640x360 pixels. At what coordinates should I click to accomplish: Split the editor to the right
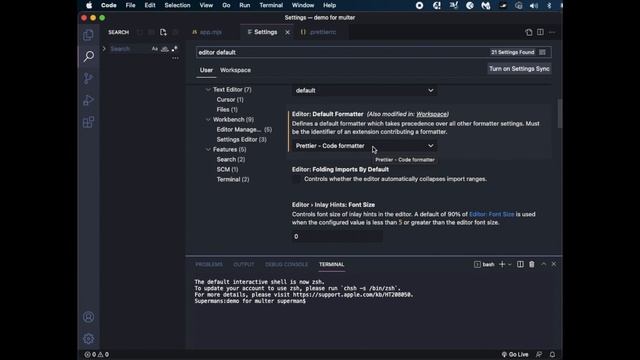pos(540,32)
